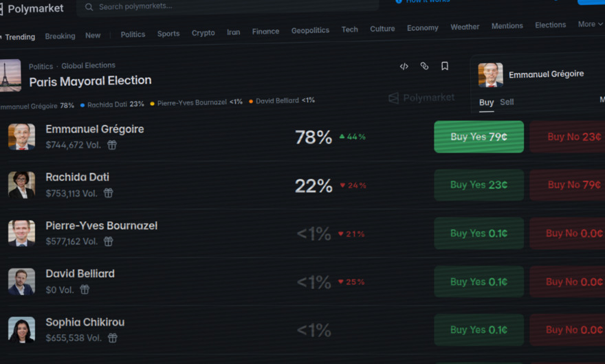The height and width of the screenshot is (364, 605).
Task: Open the Geopolitics category
Action: [310, 30]
